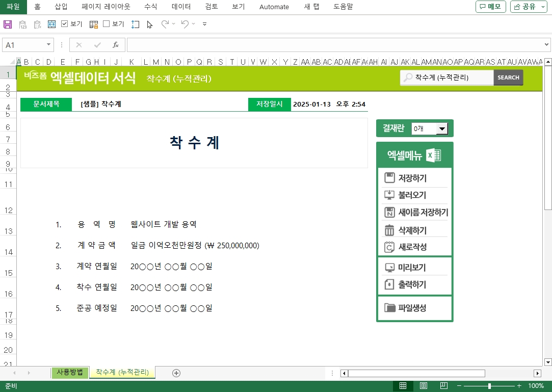Click the formula bar input area

334,45
